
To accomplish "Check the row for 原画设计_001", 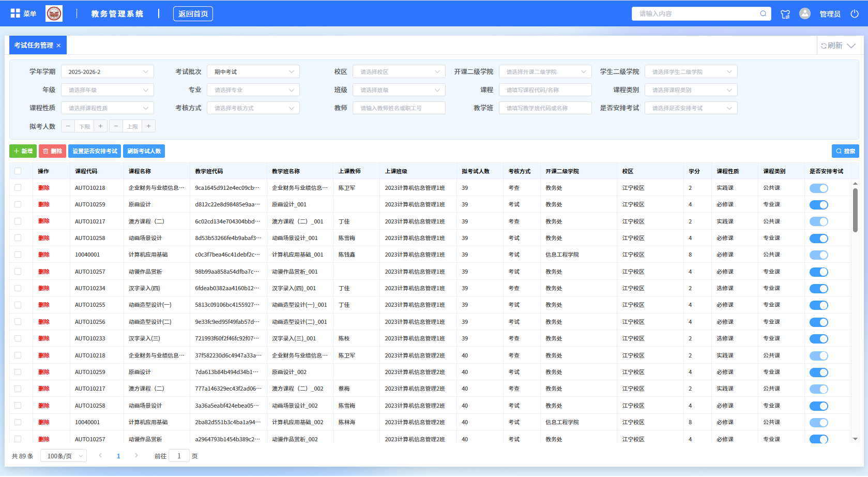I will [x=18, y=204].
